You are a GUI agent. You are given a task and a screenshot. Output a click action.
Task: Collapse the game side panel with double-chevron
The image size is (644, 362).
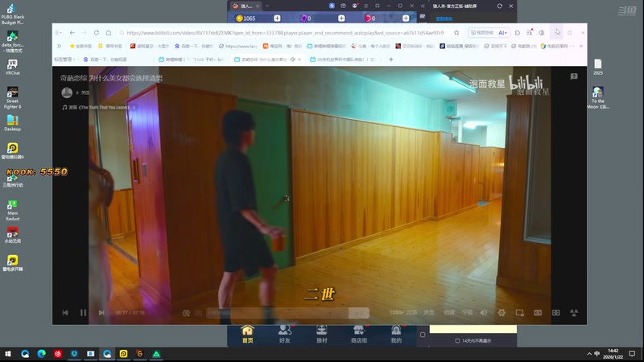422,6
